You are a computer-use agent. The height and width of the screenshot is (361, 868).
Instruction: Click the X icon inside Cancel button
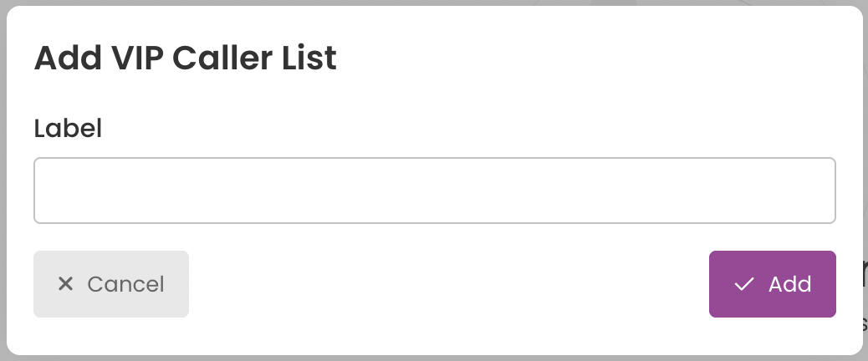(x=65, y=284)
